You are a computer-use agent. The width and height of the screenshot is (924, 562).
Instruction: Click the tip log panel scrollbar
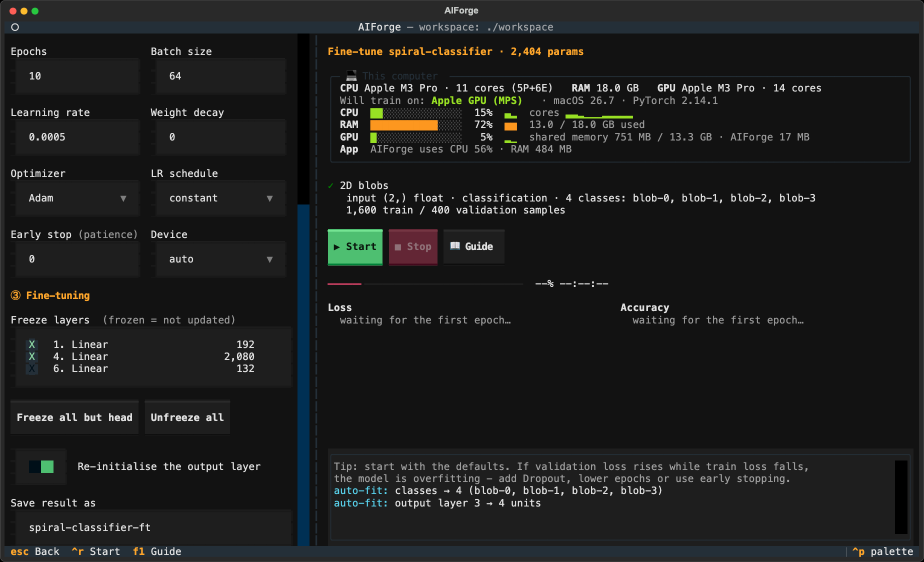click(x=901, y=497)
